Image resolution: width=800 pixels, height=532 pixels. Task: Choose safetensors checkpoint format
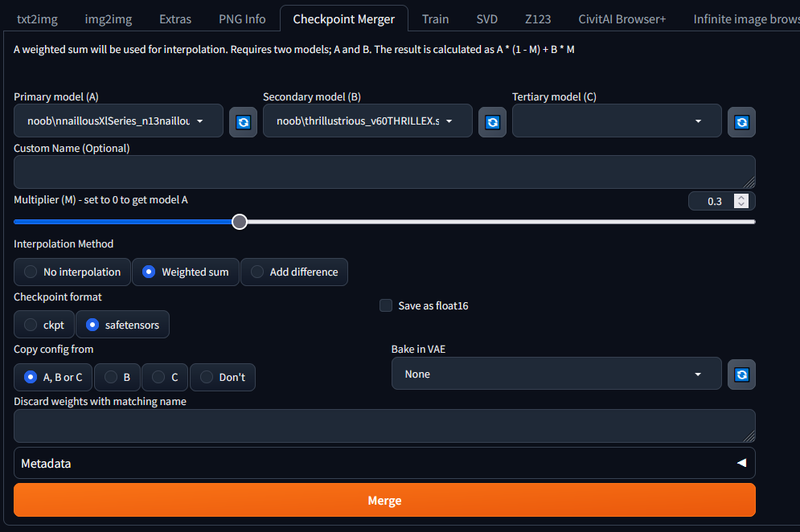[122, 325]
